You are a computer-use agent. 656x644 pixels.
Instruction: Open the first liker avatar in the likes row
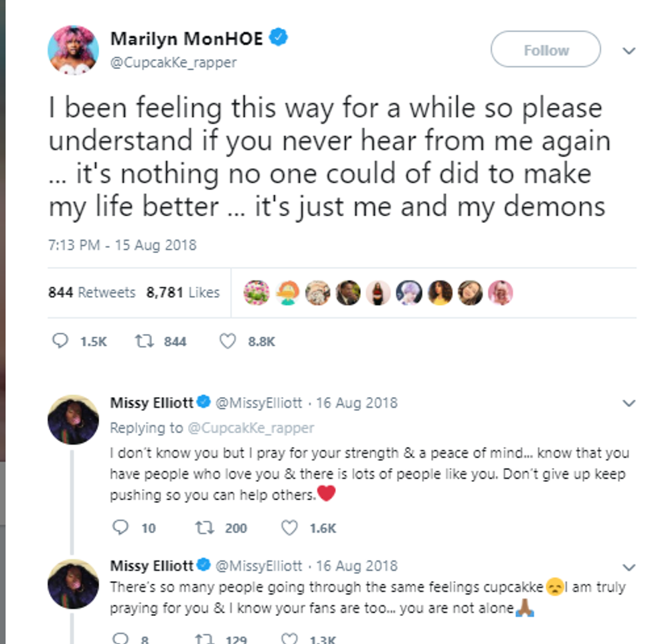pyautogui.click(x=256, y=293)
